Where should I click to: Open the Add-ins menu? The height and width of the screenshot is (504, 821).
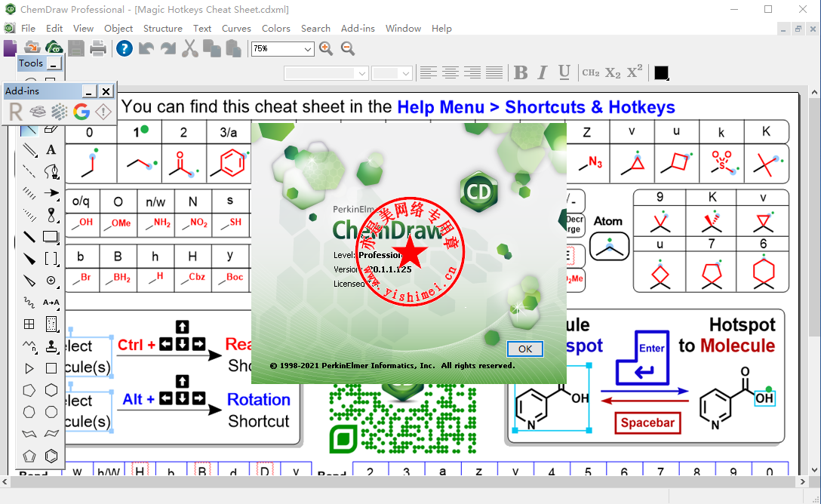click(358, 28)
